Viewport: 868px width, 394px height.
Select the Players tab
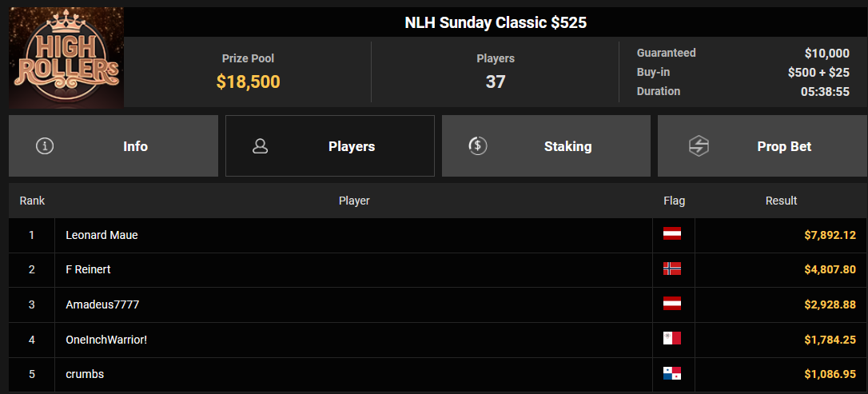pos(330,146)
